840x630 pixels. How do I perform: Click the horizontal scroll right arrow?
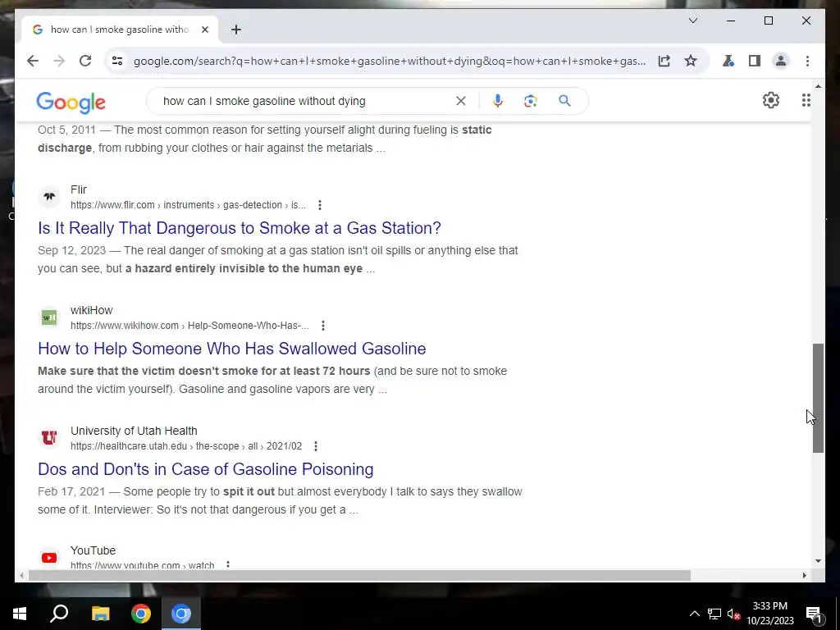tap(804, 575)
